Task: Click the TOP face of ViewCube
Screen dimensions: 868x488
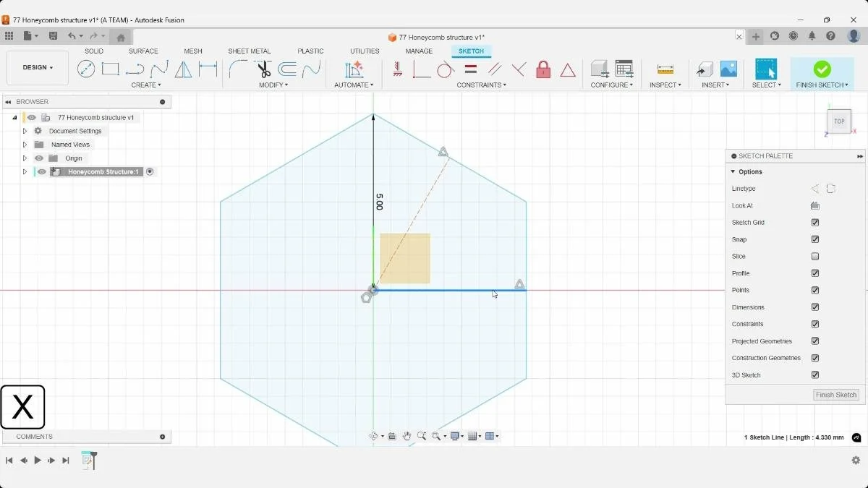Action: [839, 121]
